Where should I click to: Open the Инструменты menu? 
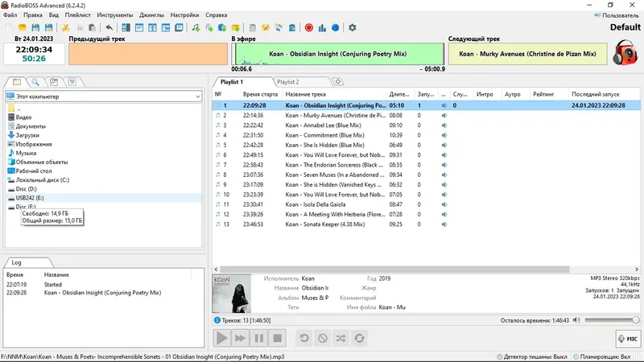pyautogui.click(x=115, y=14)
